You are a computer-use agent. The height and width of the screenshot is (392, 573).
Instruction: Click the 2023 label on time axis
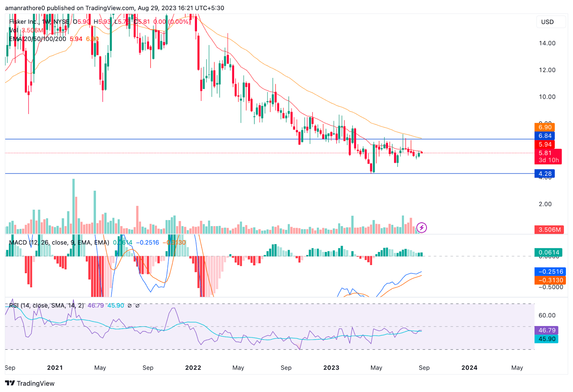point(331,368)
